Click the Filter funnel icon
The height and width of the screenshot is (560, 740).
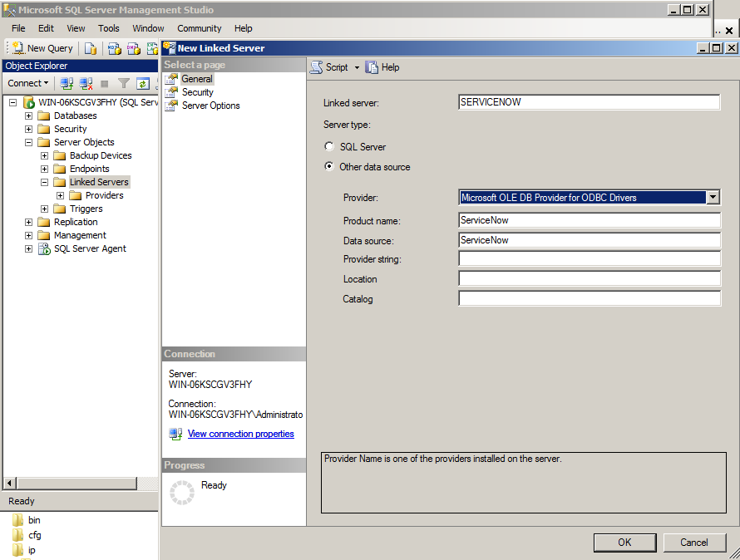pos(124,84)
